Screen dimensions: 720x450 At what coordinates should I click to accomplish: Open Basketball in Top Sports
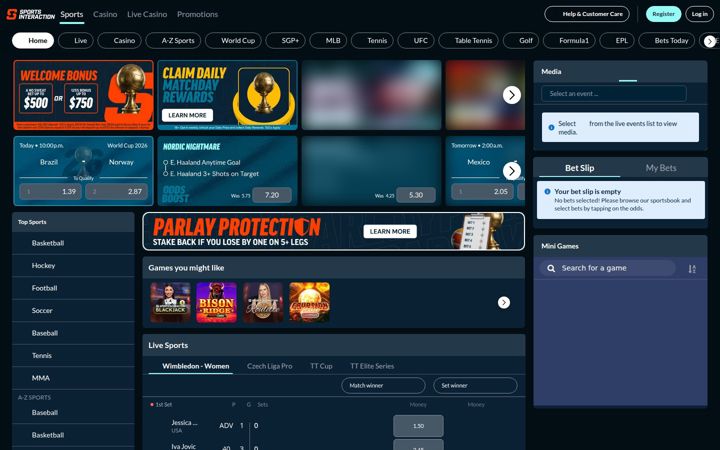pos(73,243)
